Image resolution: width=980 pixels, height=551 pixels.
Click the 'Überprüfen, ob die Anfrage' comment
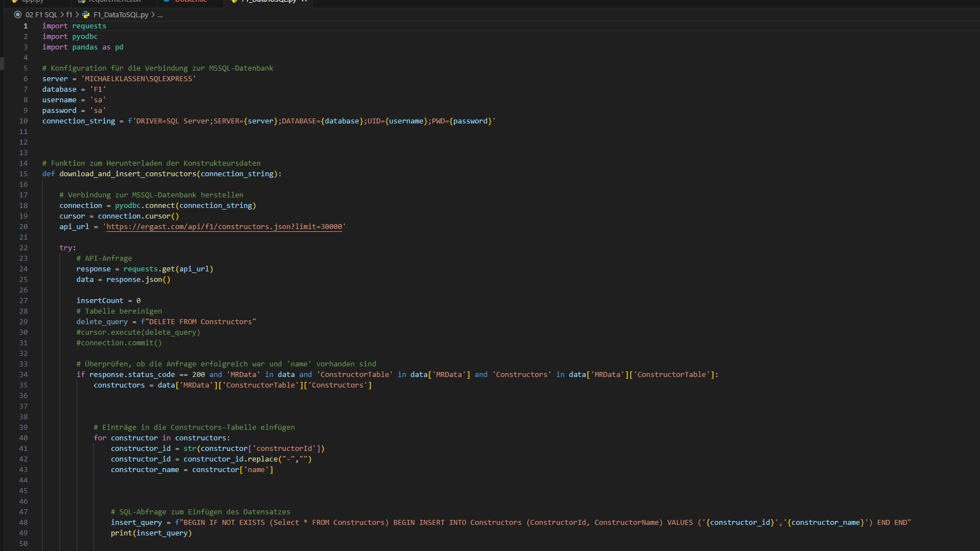point(226,364)
